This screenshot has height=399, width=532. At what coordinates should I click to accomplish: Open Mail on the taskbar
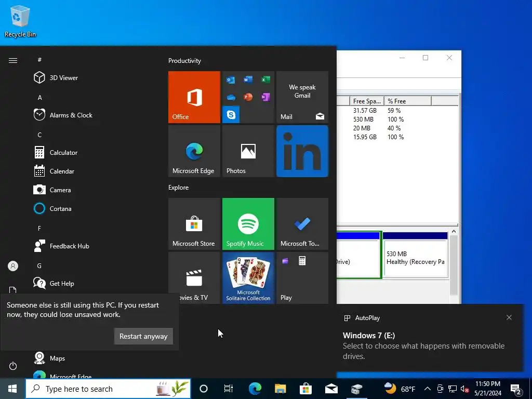pos(331,389)
